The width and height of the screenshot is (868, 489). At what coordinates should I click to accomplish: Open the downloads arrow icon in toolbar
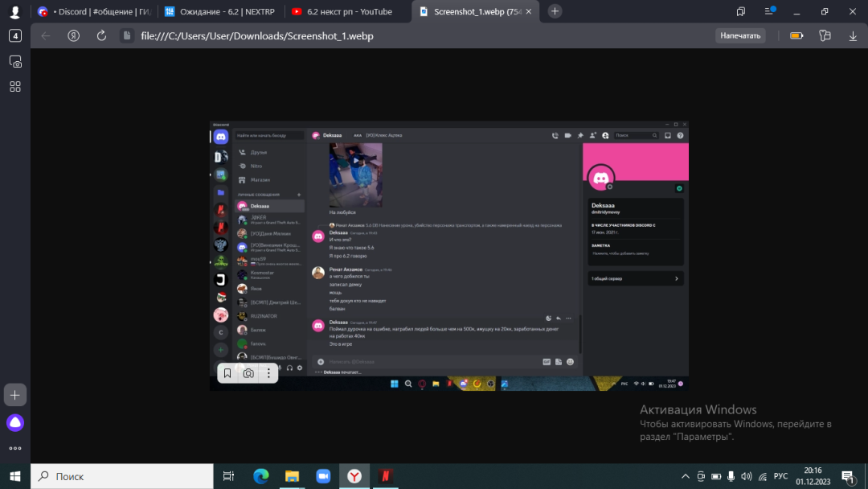853,35
